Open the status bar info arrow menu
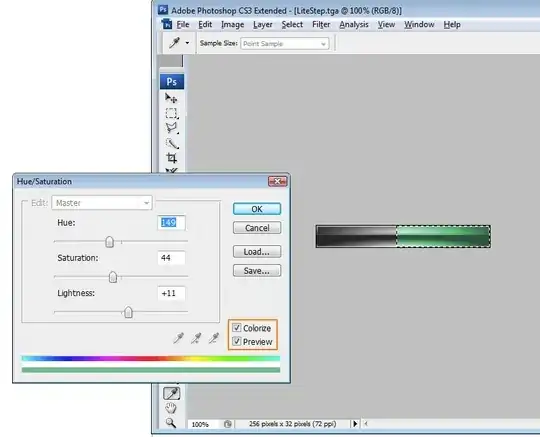 [355, 424]
